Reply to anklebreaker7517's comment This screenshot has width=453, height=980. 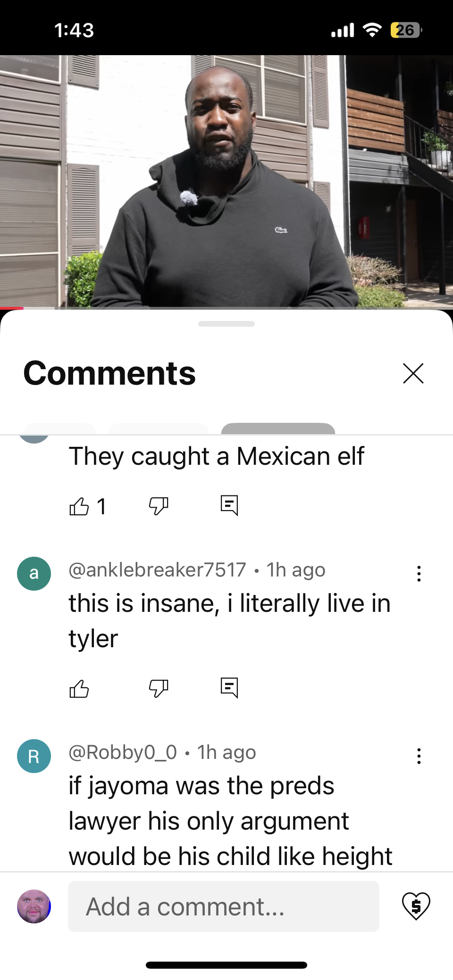[x=229, y=688]
